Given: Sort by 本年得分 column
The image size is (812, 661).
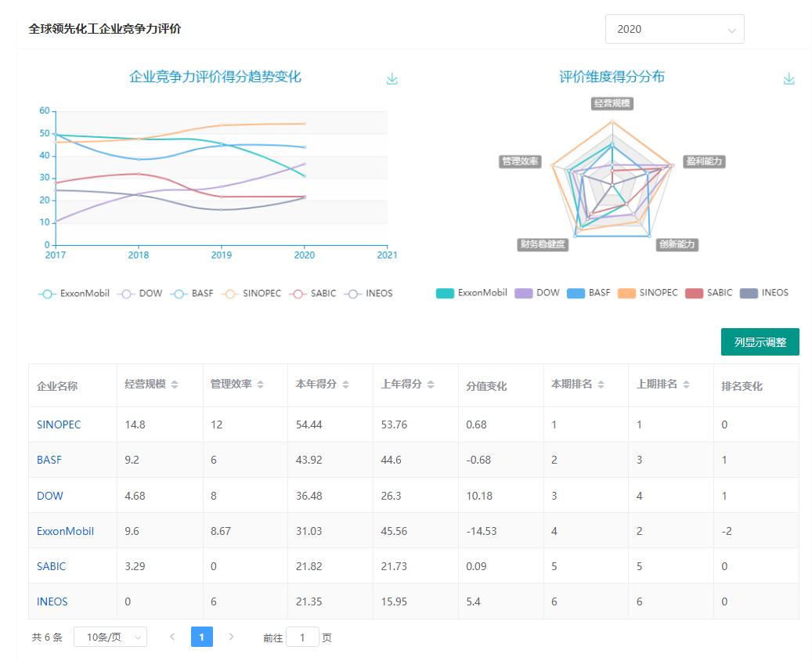Looking at the screenshot, I should coord(345,385).
